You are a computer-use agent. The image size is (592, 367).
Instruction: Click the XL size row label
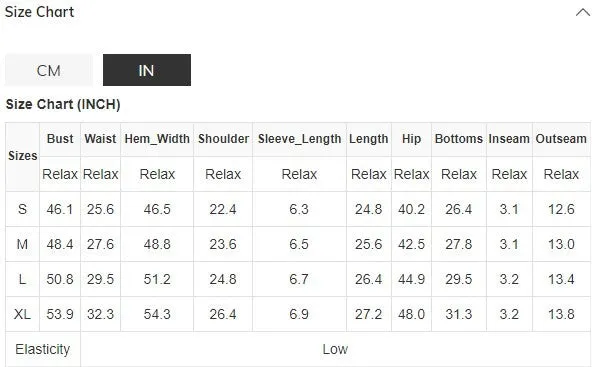pos(22,314)
